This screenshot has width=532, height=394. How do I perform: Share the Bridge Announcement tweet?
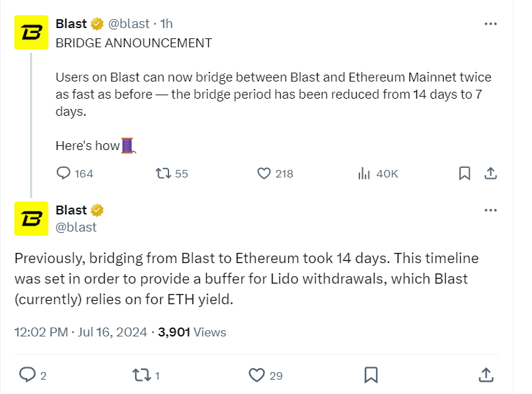[491, 173]
